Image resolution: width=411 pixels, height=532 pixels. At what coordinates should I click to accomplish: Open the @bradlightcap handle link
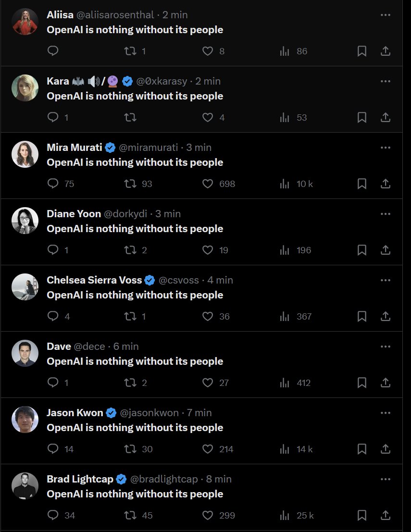click(x=162, y=479)
